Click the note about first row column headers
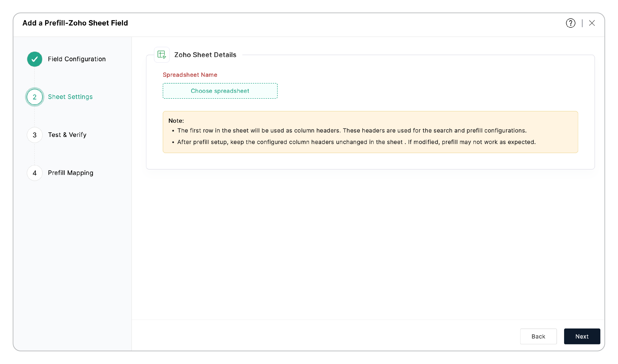 tap(352, 131)
